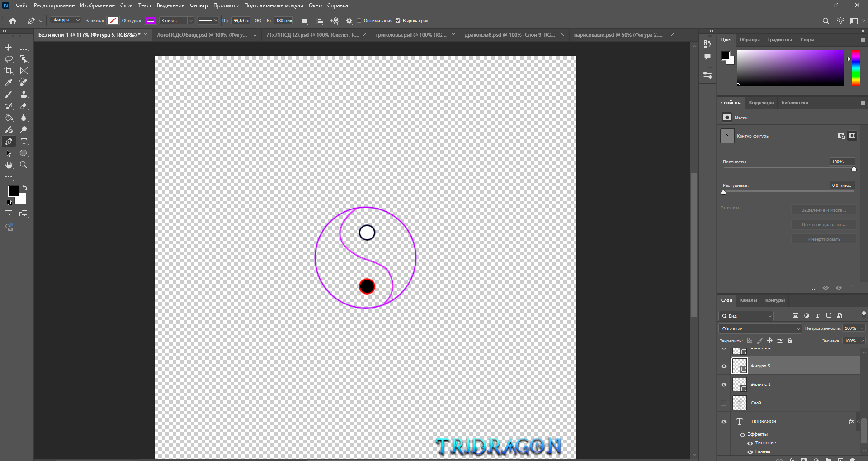Enable the Оптимизация checkbox
Viewport: 868px width, 461px height.
tap(359, 20)
